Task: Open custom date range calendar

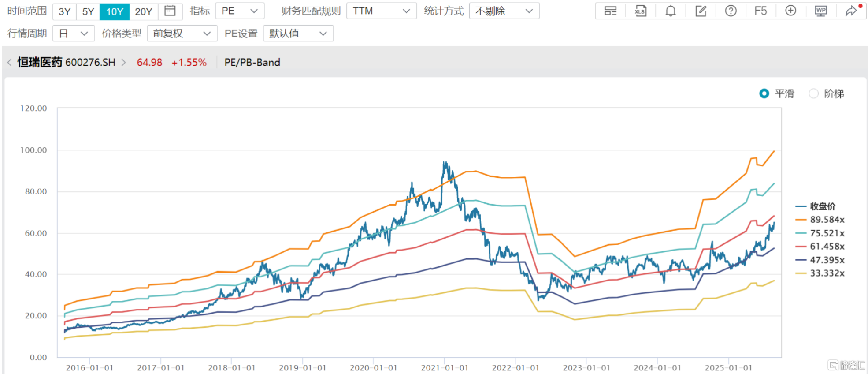Action: coord(170,11)
